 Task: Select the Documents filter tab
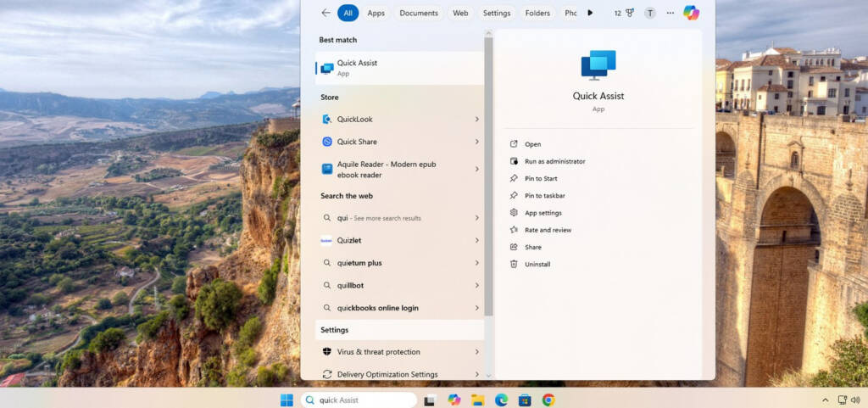pos(419,13)
